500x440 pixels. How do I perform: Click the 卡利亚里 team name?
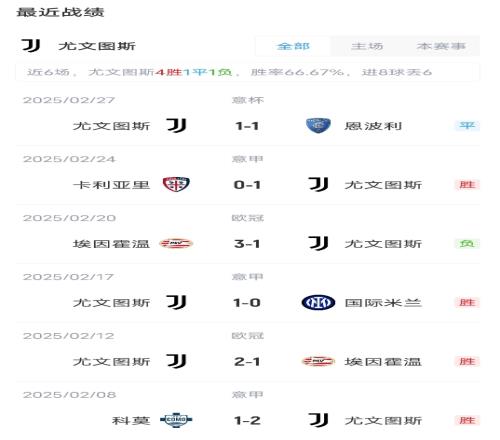[x=111, y=185]
